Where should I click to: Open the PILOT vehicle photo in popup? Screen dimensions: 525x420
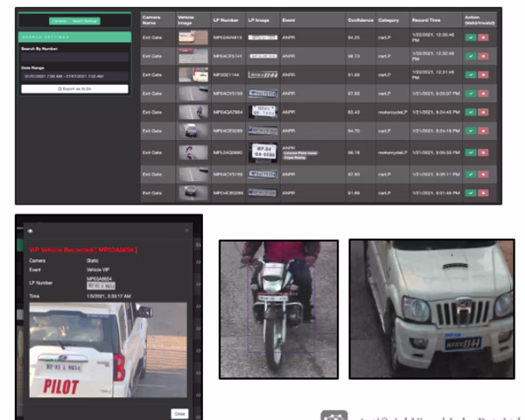(x=108, y=350)
